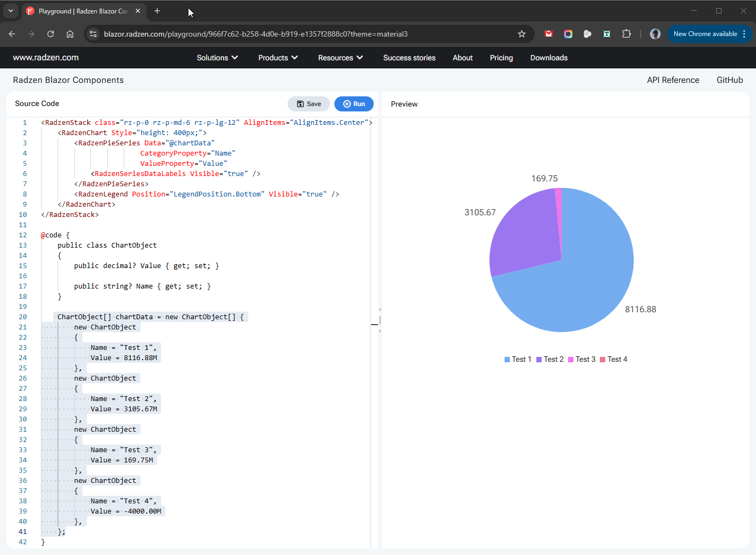Expand the Resources dropdown menu
The height and width of the screenshot is (555, 756).
[340, 58]
